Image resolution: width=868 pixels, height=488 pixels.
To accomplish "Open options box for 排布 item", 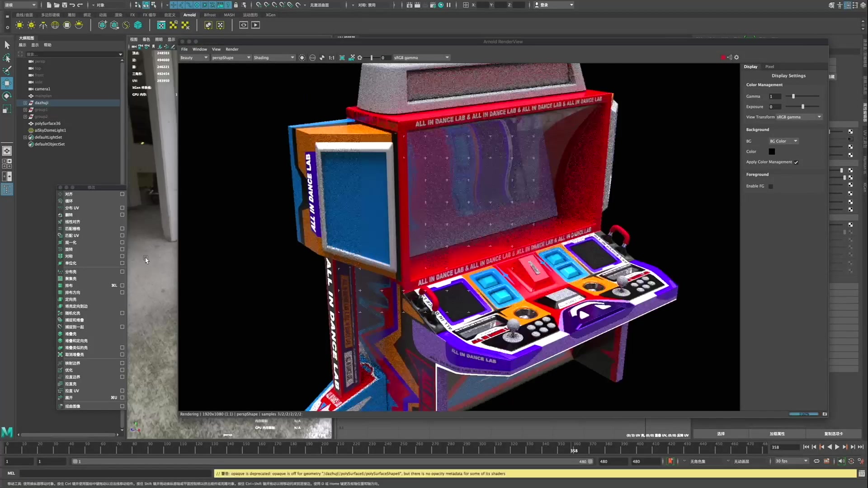I will 122,286.
